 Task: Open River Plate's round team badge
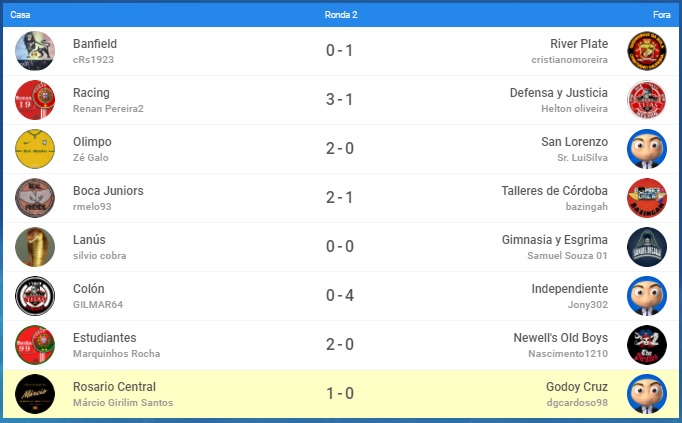click(647, 51)
